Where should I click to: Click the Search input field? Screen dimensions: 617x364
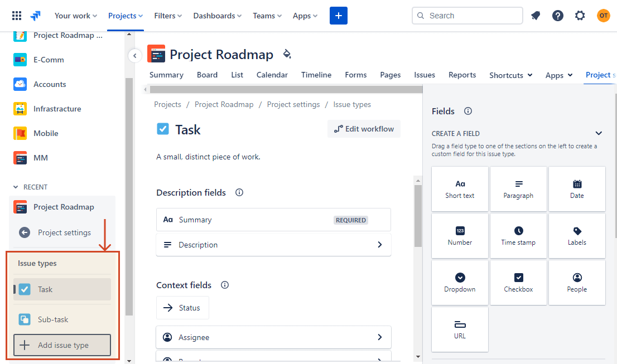coord(467,15)
